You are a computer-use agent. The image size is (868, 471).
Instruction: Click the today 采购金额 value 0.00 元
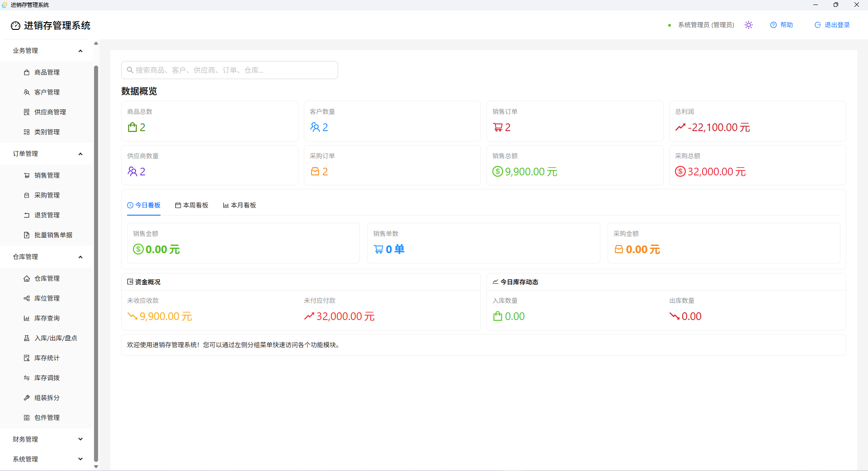pyautogui.click(x=643, y=250)
